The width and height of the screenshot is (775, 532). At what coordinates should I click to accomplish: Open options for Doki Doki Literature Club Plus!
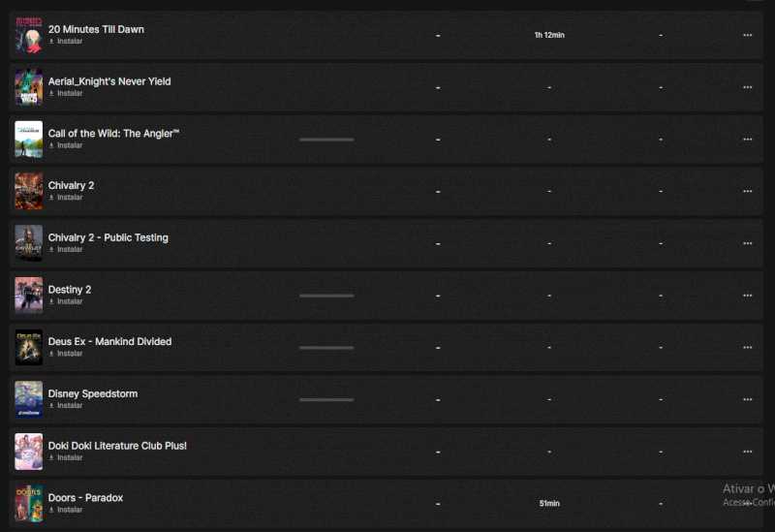tap(747, 452)
